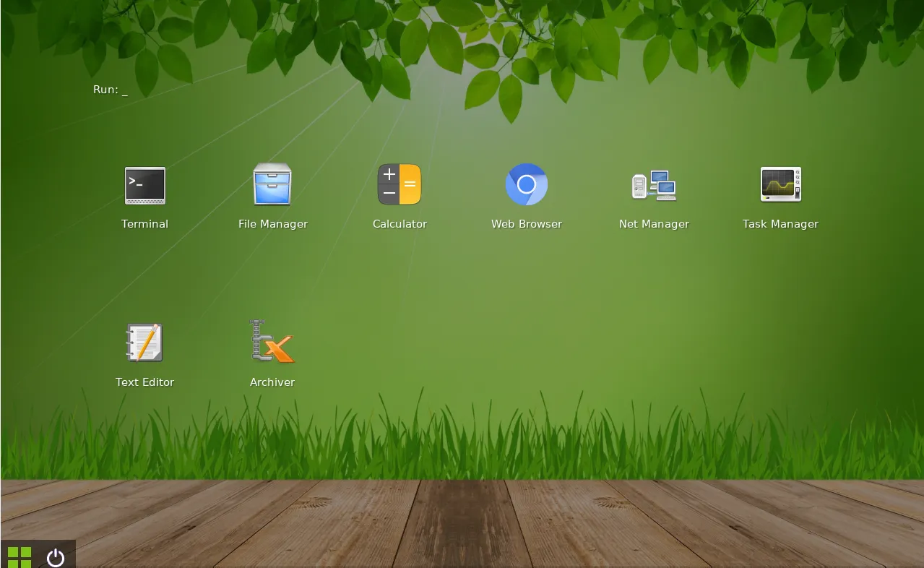Open the Archiver icon
Viewport: 924px width, 568px height.
point(272,343)
